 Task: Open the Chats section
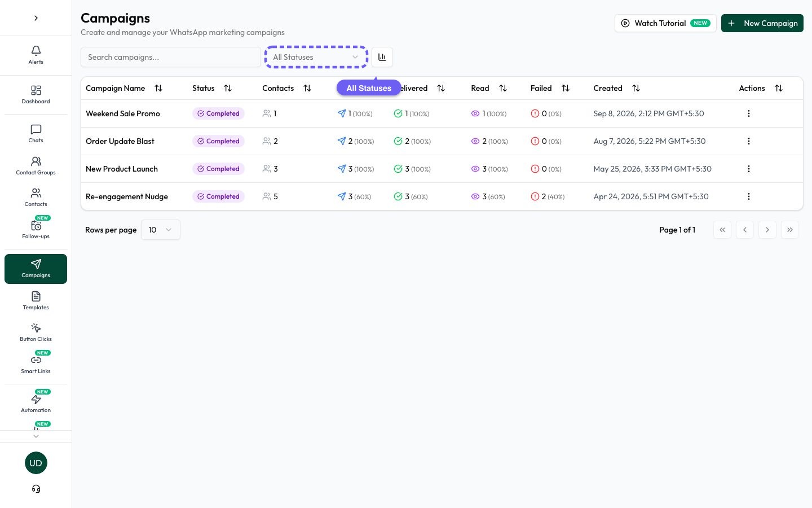(36, 134)
